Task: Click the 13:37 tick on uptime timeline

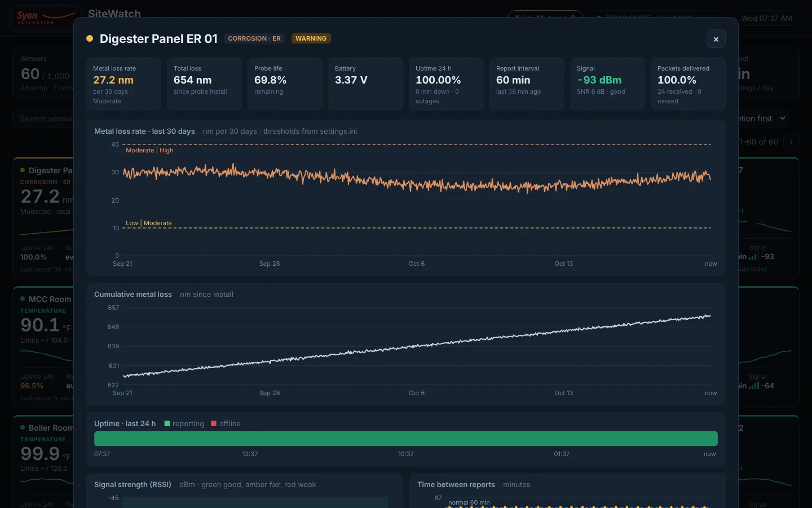Action: tap(250, 454)
